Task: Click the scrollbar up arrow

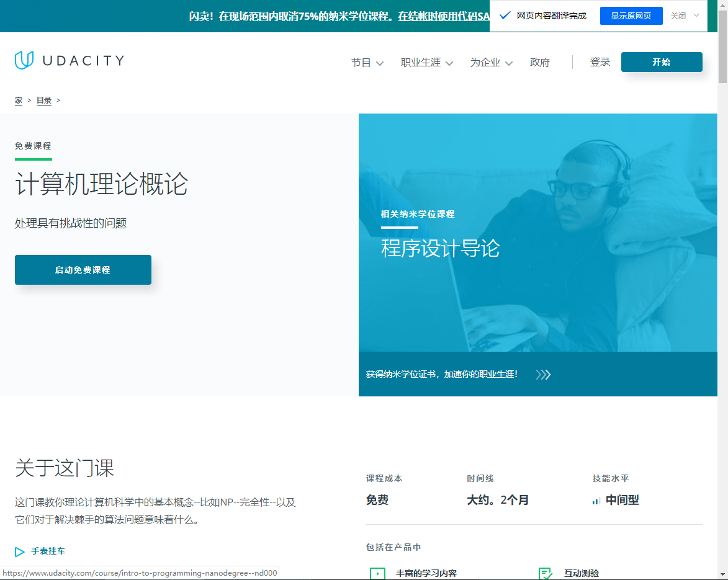Action: pos(723,4)
